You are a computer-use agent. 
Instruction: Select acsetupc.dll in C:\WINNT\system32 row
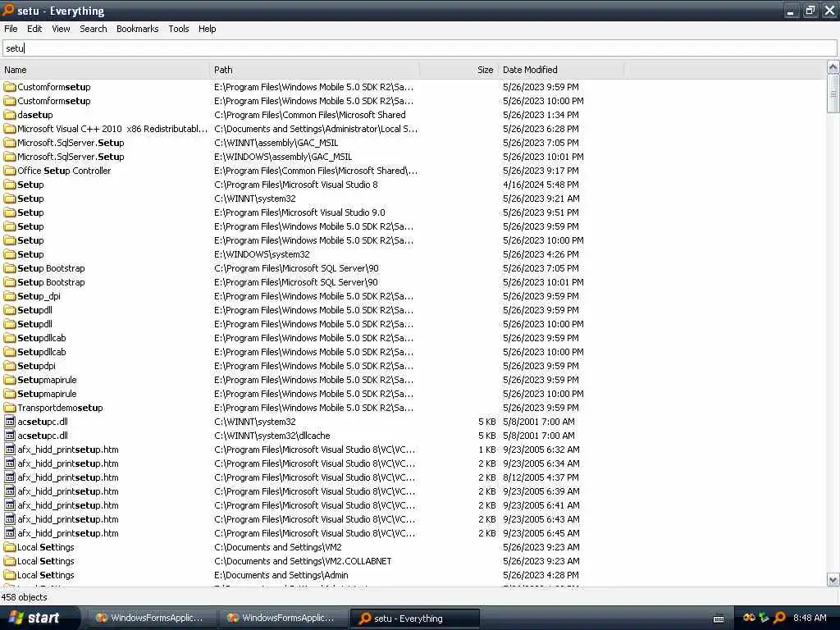click(x=43, y=422)
